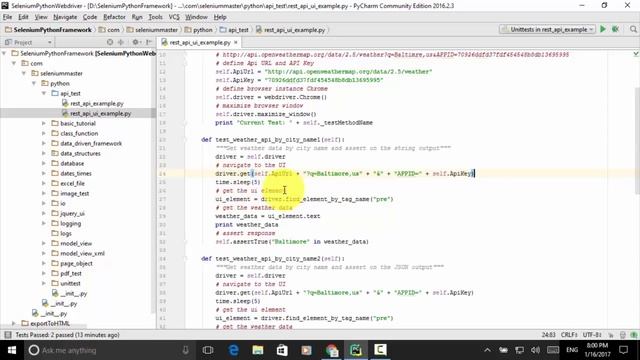Open the Windows Store taskbar icon
This screenshot has width=640, height=360.
[x=282, y=350]
